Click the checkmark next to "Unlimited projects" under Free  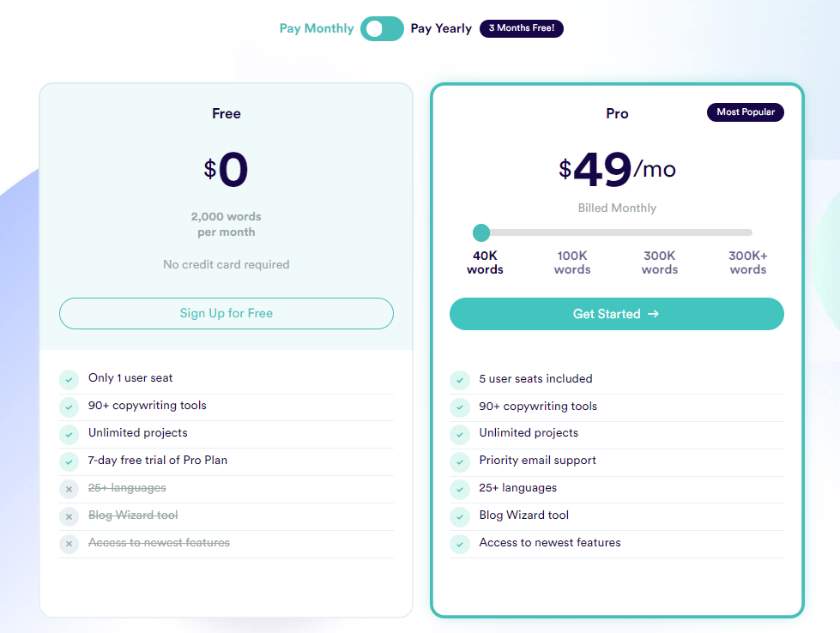pyautogui.click(x=69, y=434)
